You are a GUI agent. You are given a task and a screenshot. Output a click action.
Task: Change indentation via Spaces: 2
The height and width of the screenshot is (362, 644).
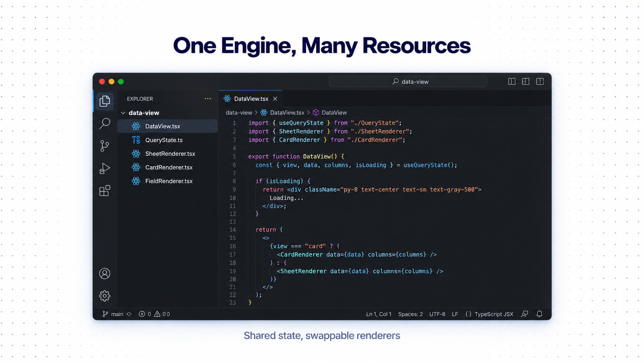[x=410, y=314]
